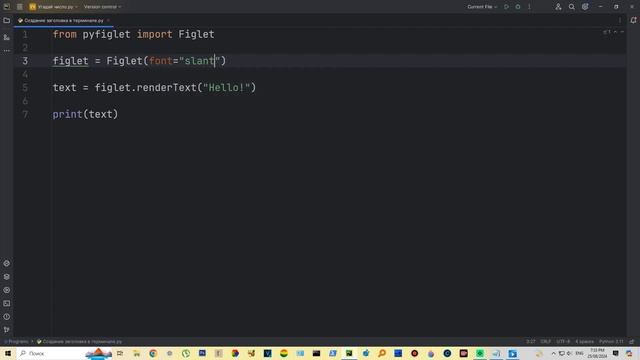Click the underlined figlet variable on line 3
Image resolution: width=640 pixels, height=360 pixels.
coord(71,61)
